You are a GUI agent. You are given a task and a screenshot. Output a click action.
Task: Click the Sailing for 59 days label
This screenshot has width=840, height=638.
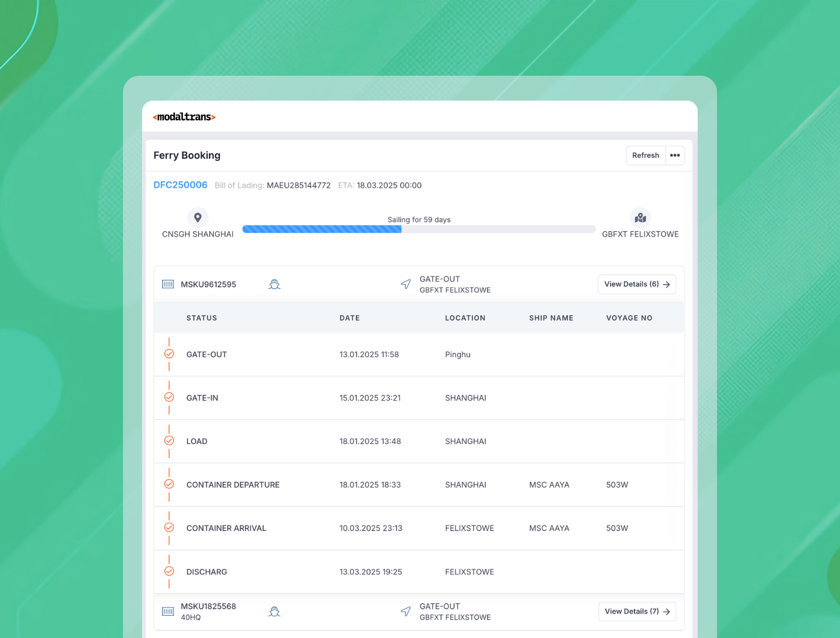[x=419, y=219]
